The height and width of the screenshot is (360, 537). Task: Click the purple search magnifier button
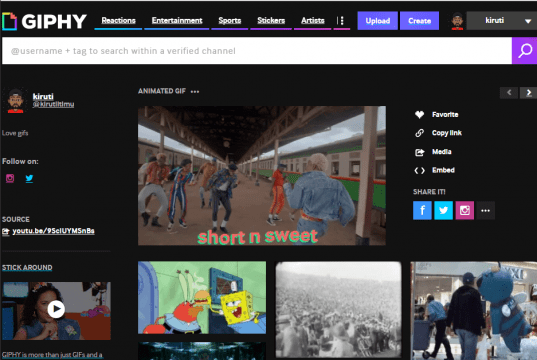click(x=524, y=51)
